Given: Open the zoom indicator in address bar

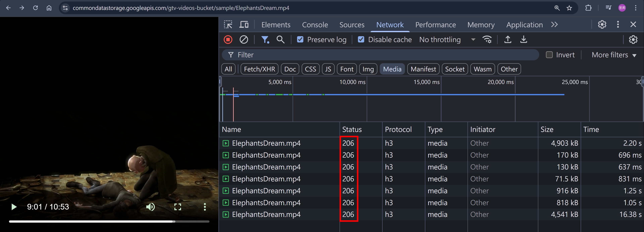Looking at the screenshot, I should 557,8.
